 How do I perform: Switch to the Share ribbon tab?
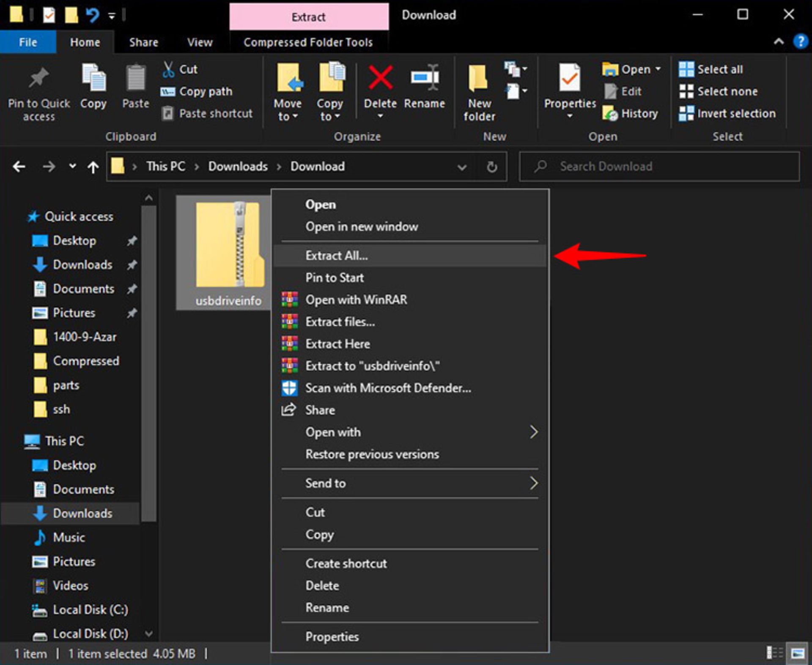tap(143, 42)
